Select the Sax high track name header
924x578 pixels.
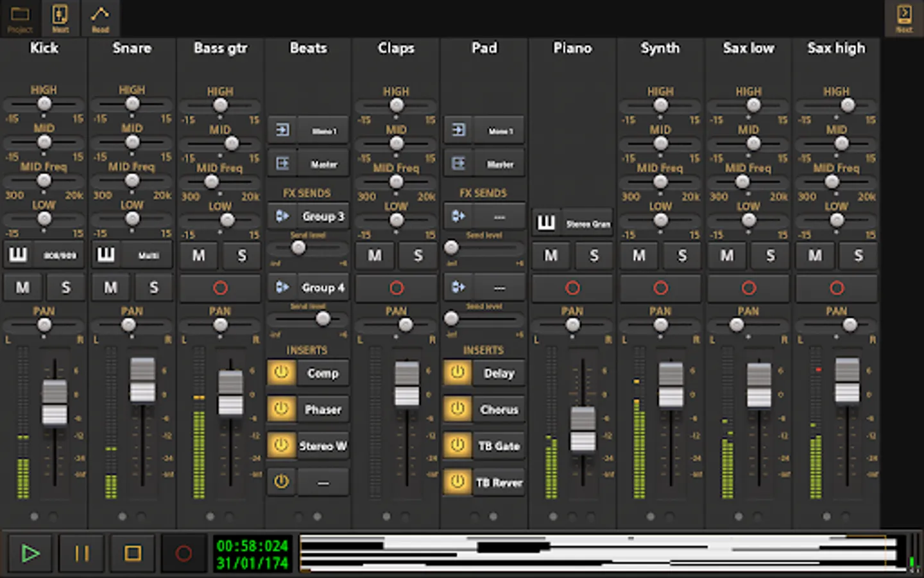pyautogui.click(x=836, y=48)
